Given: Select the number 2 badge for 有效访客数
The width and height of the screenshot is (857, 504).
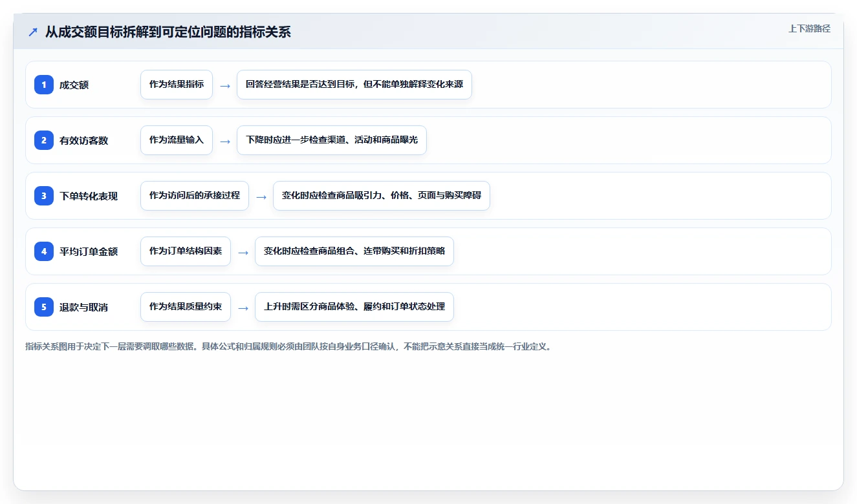Looking at the screenshot, I should 44,140.
